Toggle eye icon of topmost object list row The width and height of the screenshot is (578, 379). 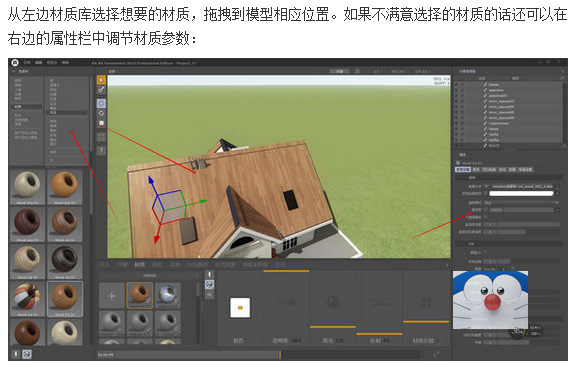point(457,84)
